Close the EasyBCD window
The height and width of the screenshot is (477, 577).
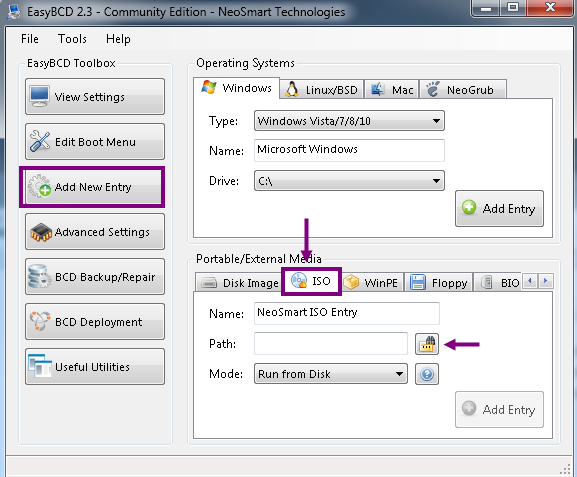click(x=550, y=8)
